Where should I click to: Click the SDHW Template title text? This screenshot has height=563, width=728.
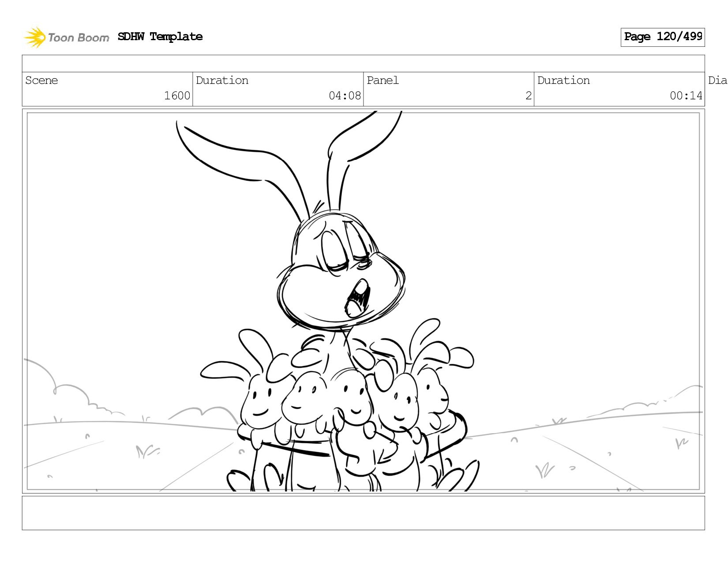pyautogui.click(x=160, y=37)
